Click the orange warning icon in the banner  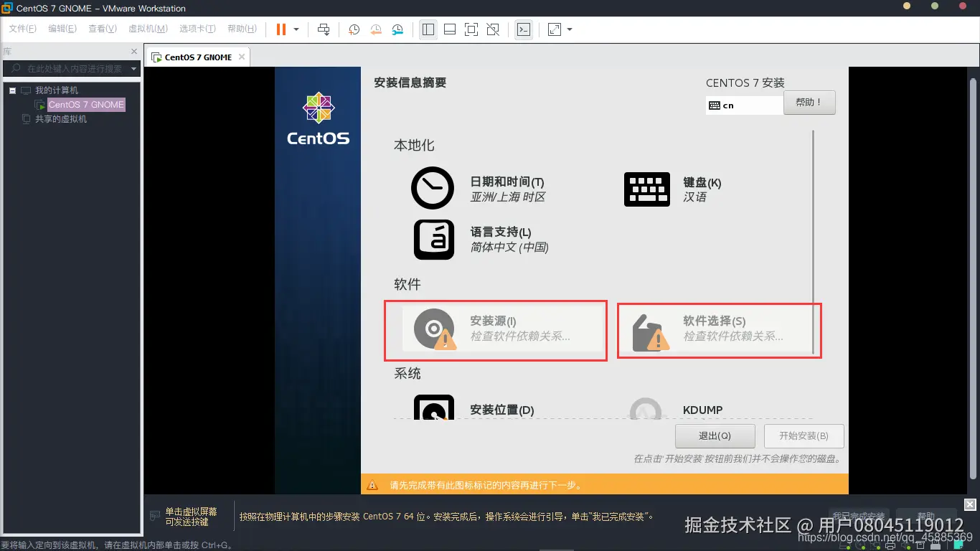[372, 485]
